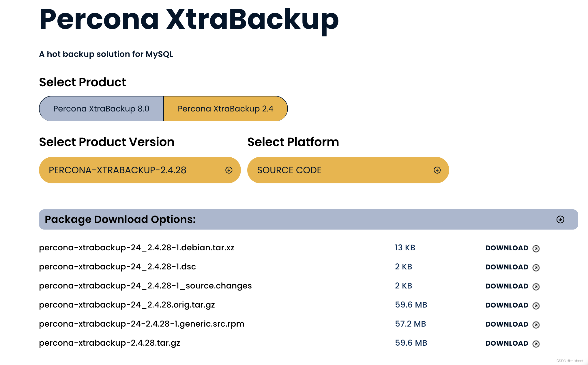Click filename percona-xtrabackup-2.4.28.tar.gz

(110, 343)
